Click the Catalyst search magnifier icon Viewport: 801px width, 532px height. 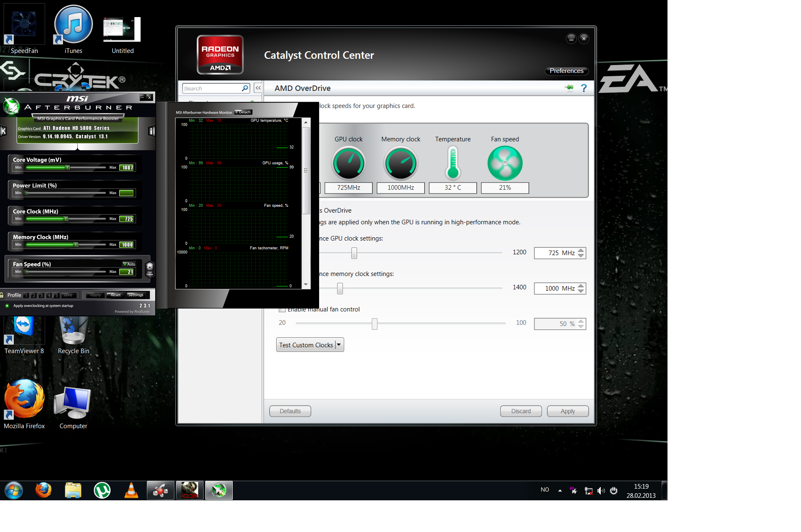[245, 88]
